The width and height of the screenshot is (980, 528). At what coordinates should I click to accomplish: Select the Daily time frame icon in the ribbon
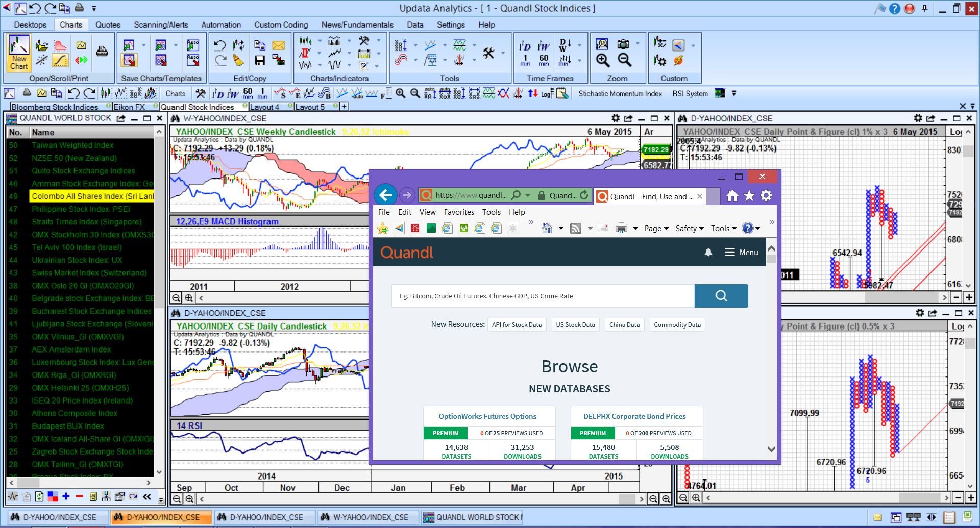point(525,45)
